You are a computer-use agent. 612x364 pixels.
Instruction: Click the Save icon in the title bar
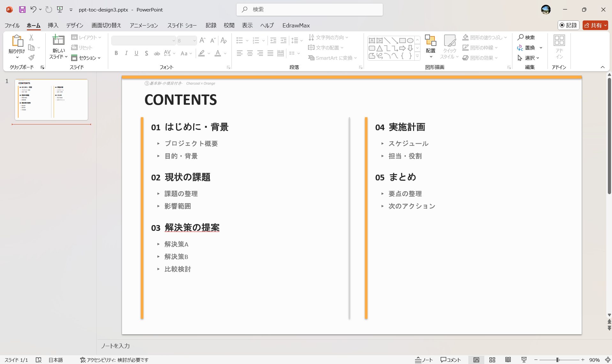(x=22, y=10)
